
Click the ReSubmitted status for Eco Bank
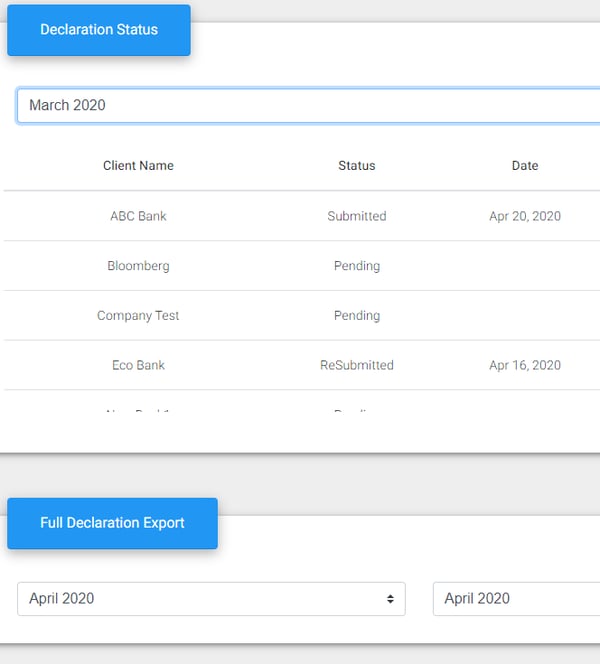(357, 365)
